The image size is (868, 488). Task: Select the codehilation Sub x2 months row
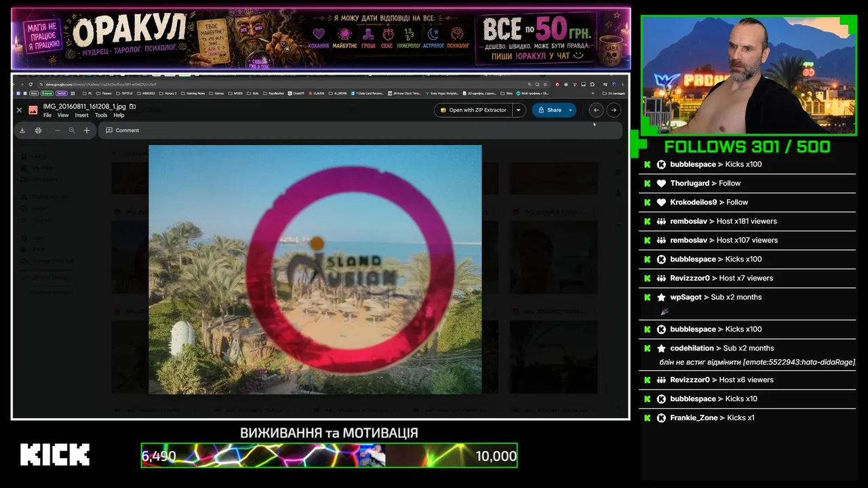[x=747, y=354]
